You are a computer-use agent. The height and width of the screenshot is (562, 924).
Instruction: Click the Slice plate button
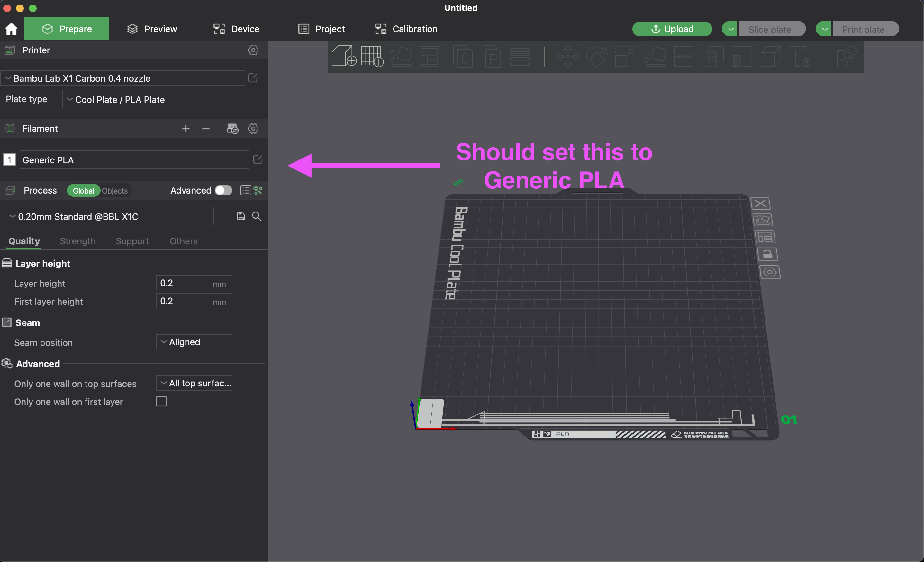coord(772,29)
